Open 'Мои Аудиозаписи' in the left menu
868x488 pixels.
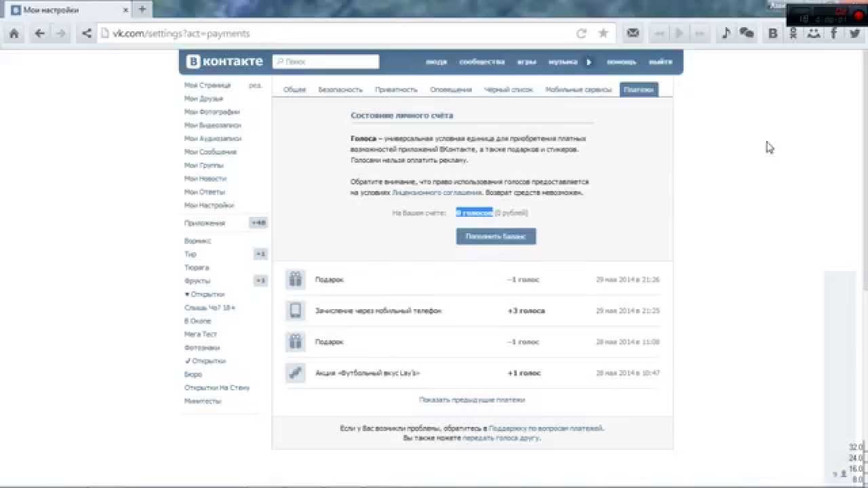click(x=212, y=138)
